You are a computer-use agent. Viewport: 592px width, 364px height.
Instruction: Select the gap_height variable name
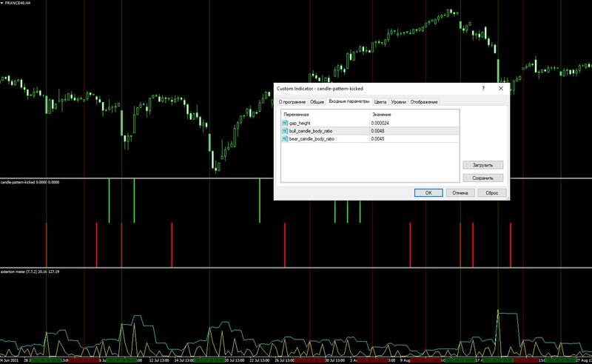tap(300, 123)
